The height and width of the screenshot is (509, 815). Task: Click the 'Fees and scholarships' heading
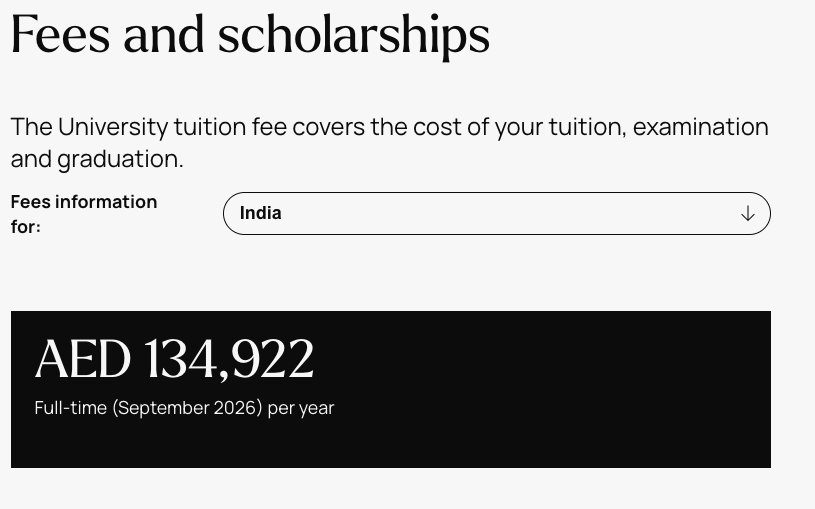(250, 35)
